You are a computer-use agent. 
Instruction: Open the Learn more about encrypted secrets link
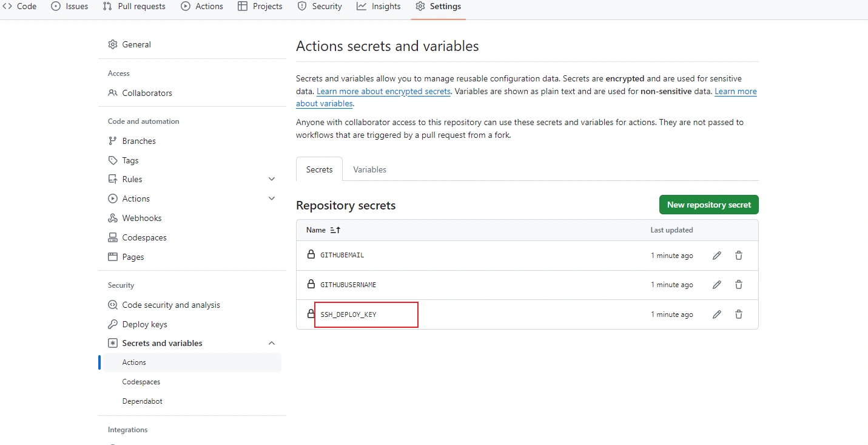[383, 91]
